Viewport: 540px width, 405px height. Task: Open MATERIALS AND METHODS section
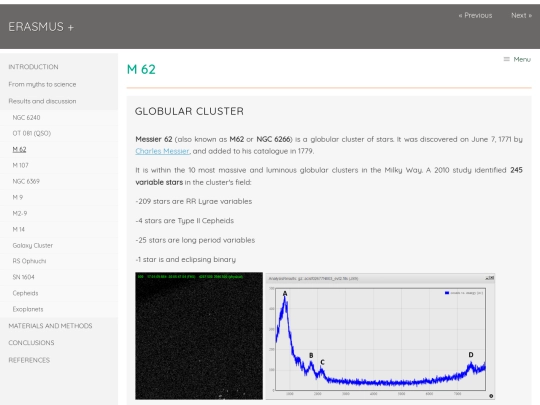[x=50, y=326]
